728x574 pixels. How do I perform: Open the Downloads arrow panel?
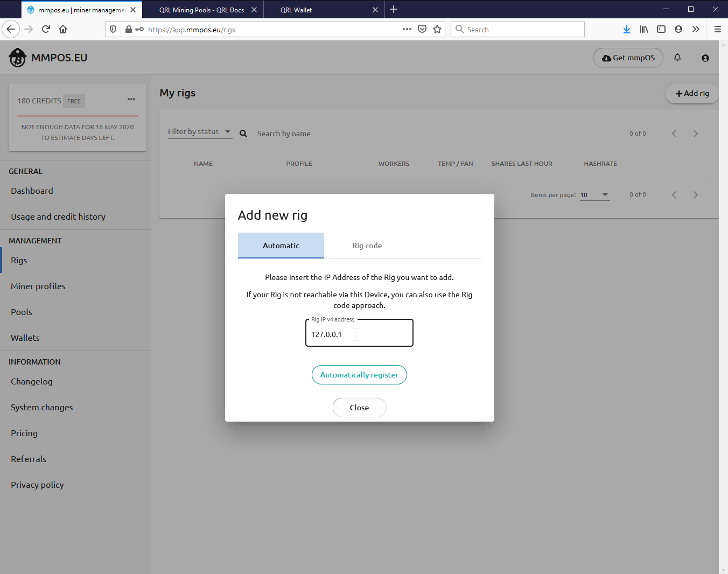tap(627, 29)
